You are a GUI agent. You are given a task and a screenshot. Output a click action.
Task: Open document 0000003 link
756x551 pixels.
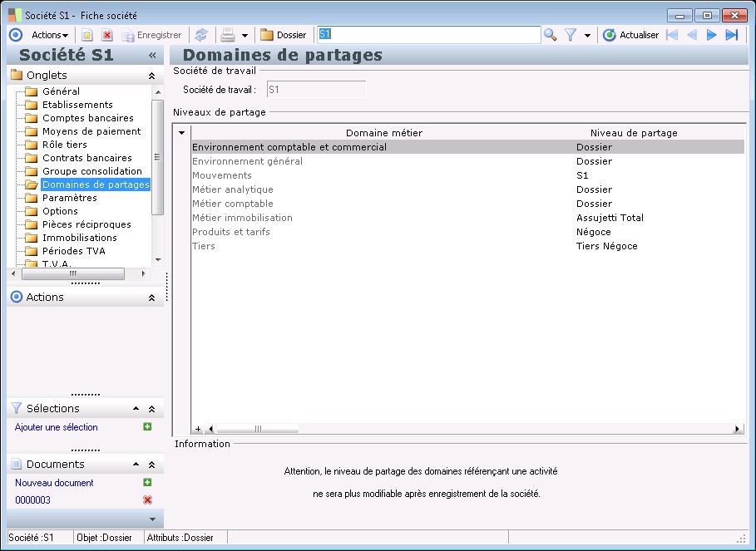click(32, 500)
